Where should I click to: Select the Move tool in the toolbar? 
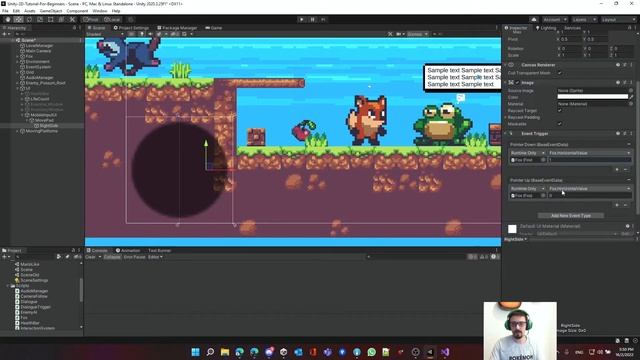[18, 19]
